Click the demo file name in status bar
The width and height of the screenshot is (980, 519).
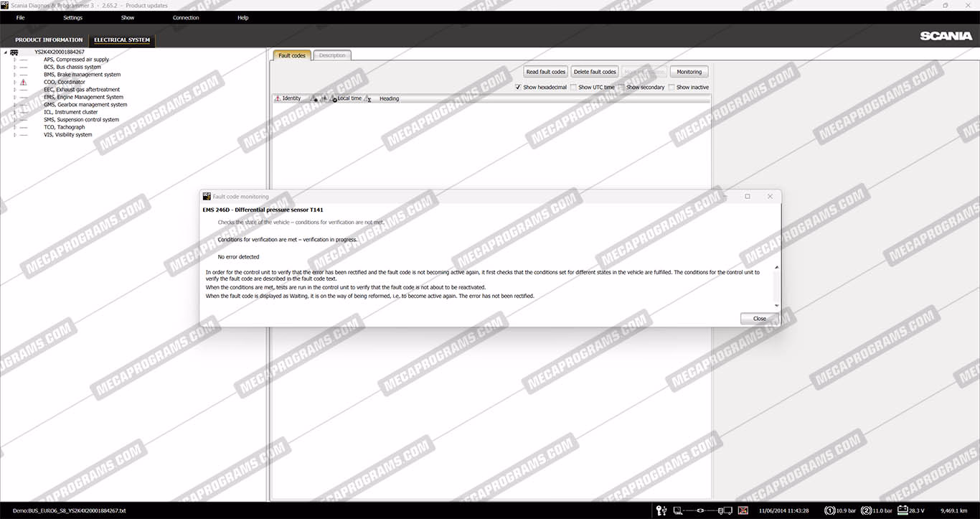[x=69, y=511]
